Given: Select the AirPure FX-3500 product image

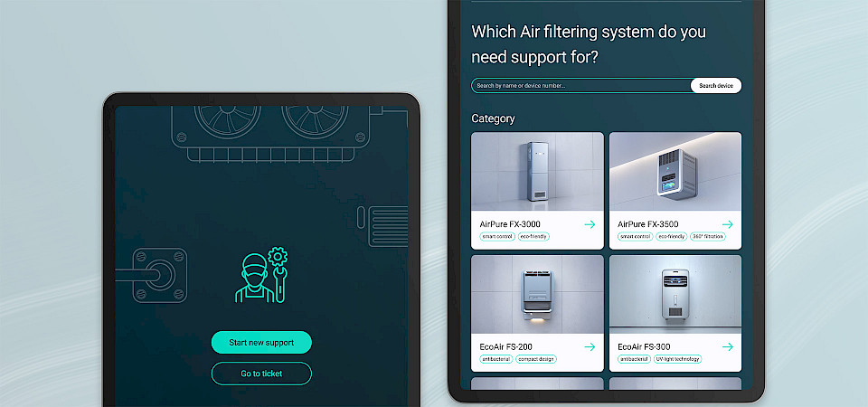Looking at the screenshot, I should [x=675, y=172].
